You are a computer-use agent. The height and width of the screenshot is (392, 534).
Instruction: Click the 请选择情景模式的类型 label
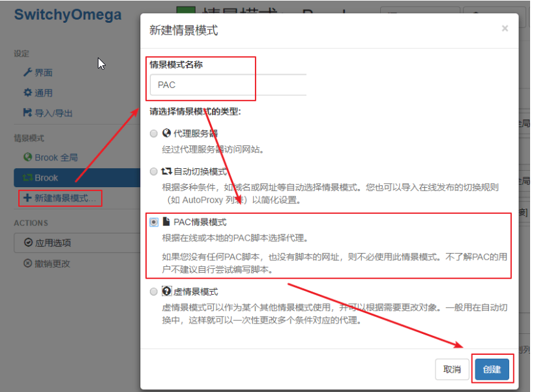click(196, 112)
